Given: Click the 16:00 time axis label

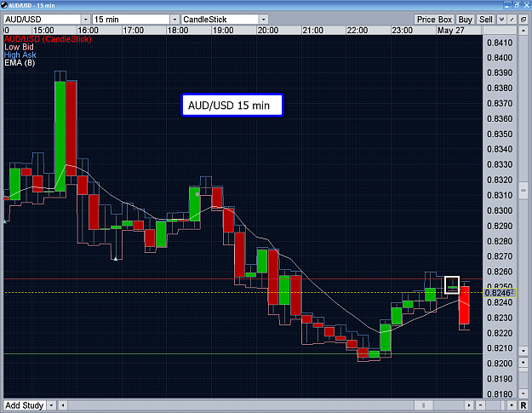Looking at the screenshot, I should tap(88, 30).
